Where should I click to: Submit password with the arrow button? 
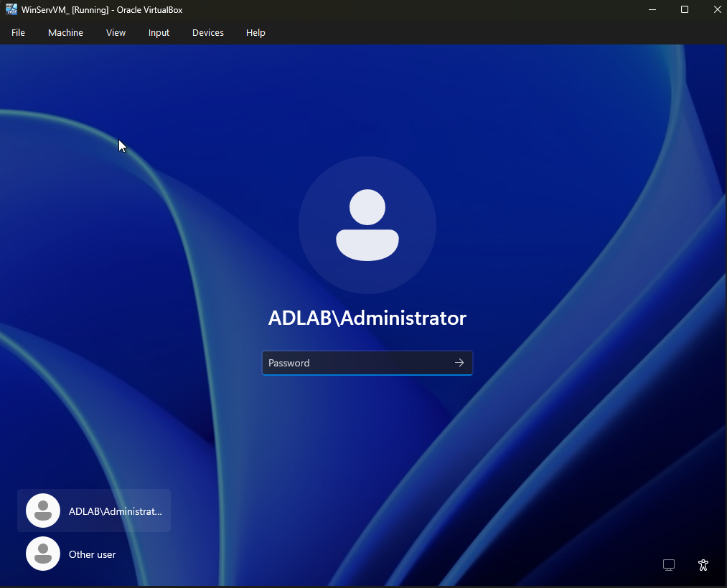click(459, 363)
